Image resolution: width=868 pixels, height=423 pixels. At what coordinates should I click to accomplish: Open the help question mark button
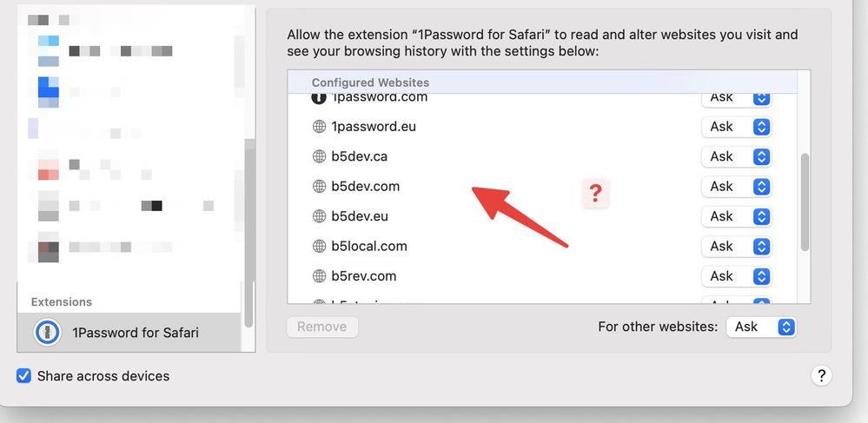[x=821, y=375]
